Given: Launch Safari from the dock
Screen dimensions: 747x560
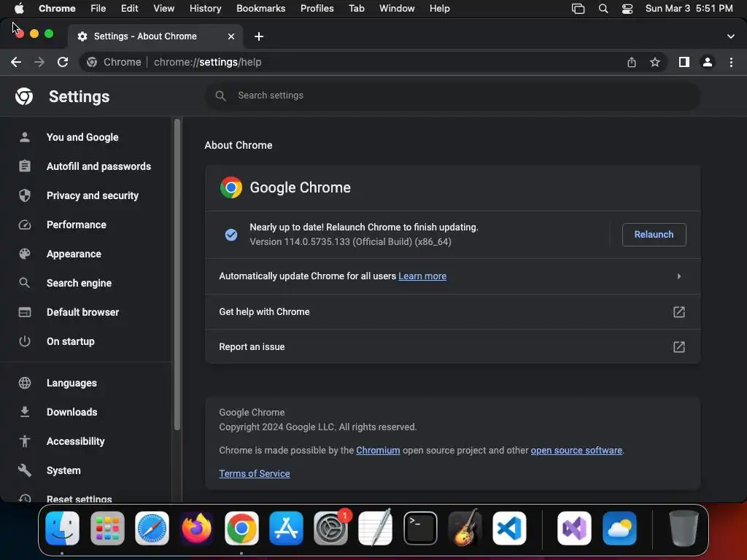Looking at the screenshot, I should pos(152,528).
